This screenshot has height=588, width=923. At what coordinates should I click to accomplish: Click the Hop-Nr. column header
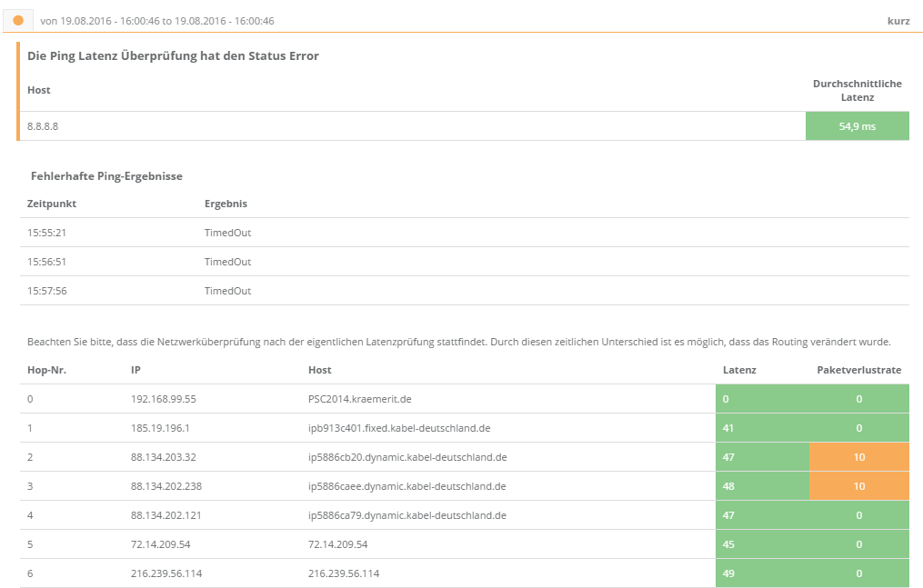tap(46, 370)
